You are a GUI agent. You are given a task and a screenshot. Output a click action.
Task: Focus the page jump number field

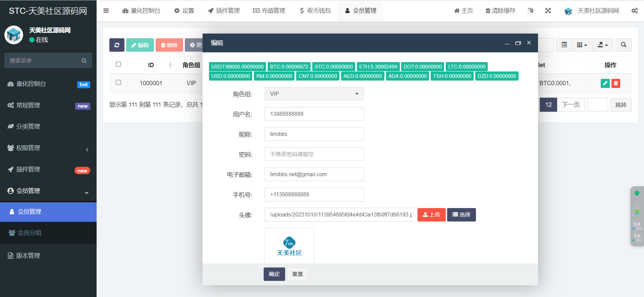pyautogui.click(x=597, y=105)
